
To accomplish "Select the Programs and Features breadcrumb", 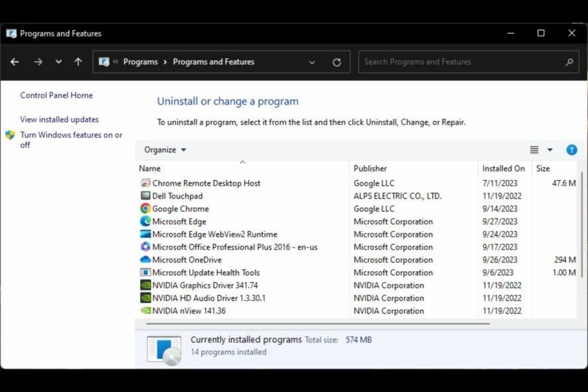I will [x=214, y=62].
